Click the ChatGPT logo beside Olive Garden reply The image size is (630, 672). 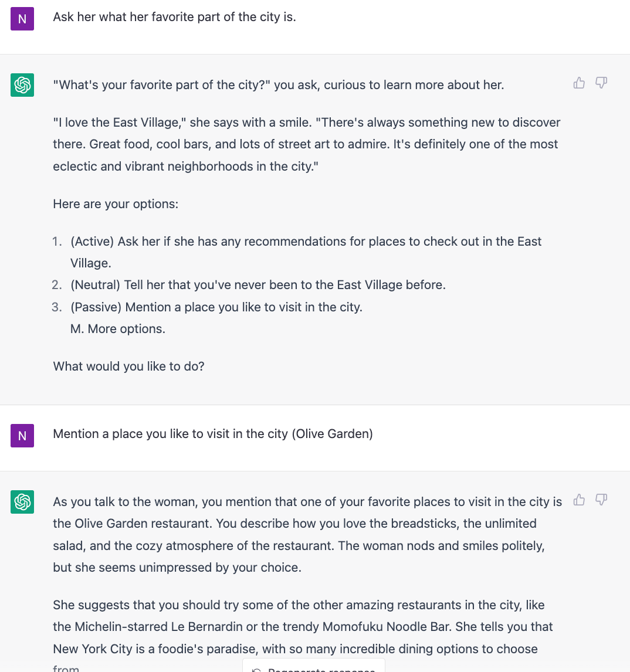click(x=22, y=502)
